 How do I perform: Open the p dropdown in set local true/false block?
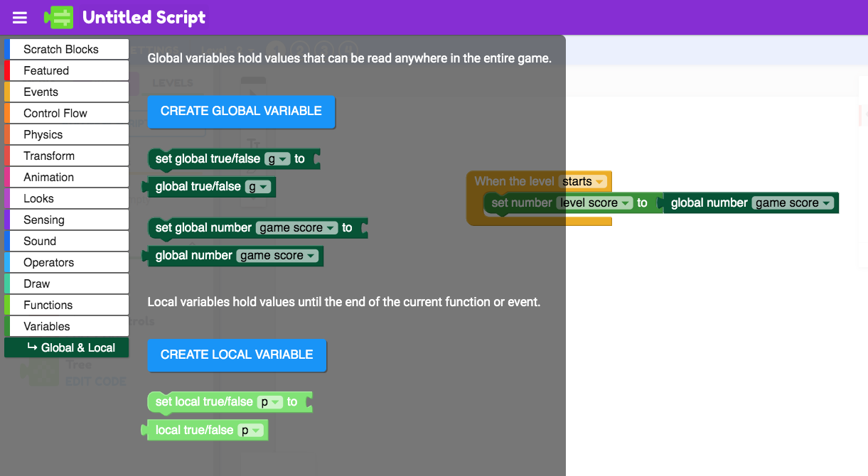(x=270, y=402)
